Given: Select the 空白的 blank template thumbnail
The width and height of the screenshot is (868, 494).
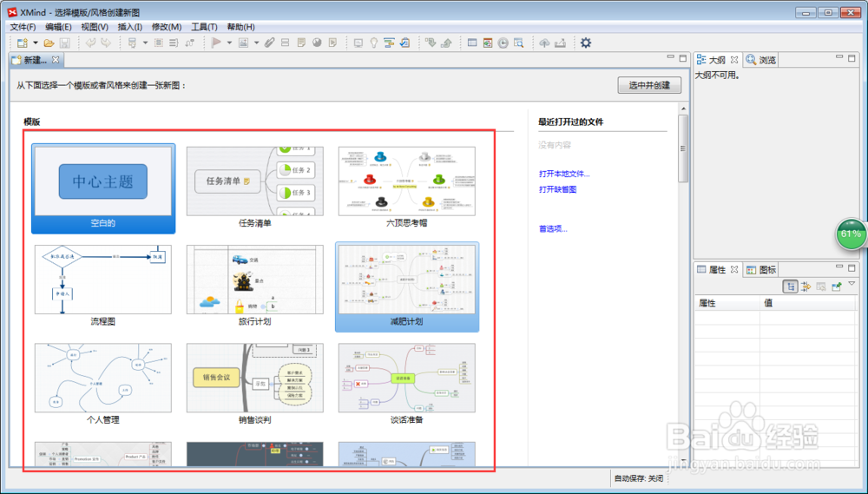Looking at the screenshot, I should coord(103,188).
